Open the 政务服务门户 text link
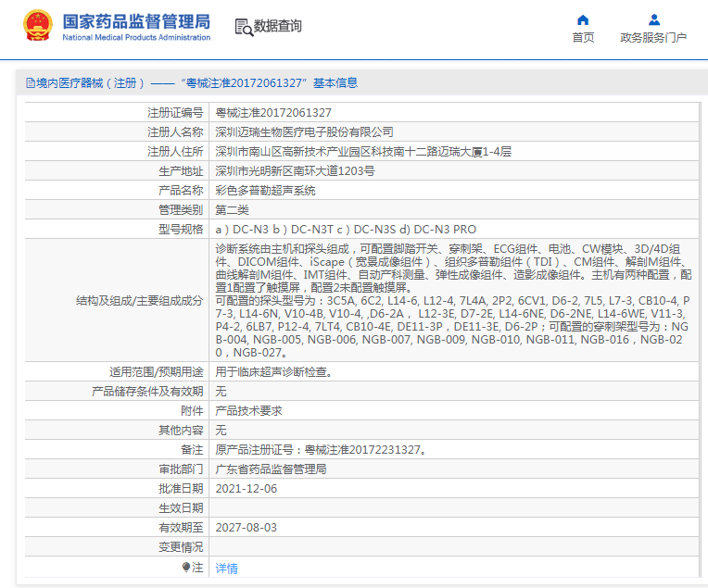 [x=653, y=38]
